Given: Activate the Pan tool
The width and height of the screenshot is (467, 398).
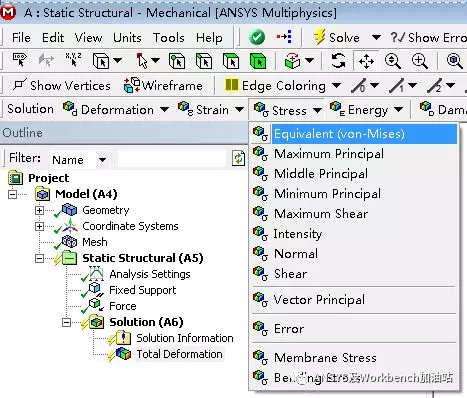Looking at the screenshot, I should pos(366,61).
